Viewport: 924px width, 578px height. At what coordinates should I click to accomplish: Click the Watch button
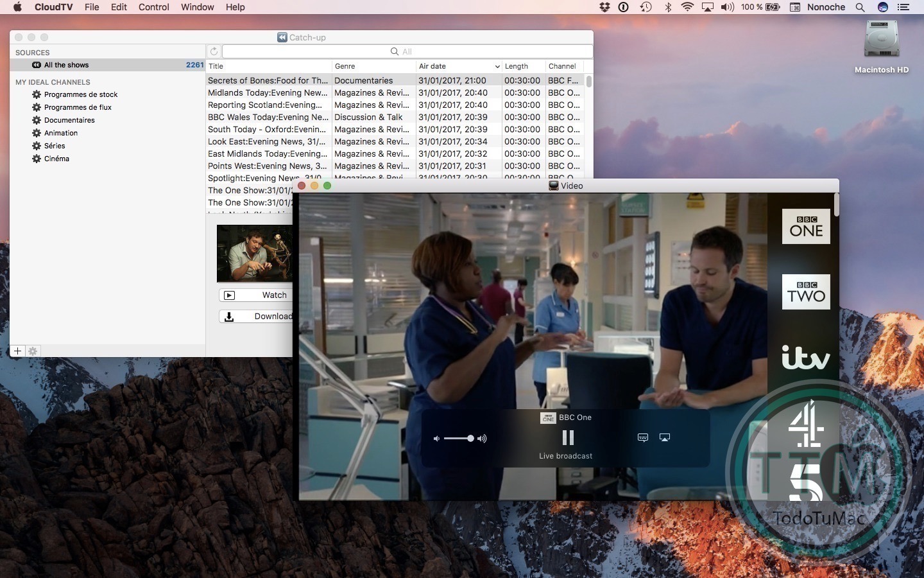coord(256,295)
